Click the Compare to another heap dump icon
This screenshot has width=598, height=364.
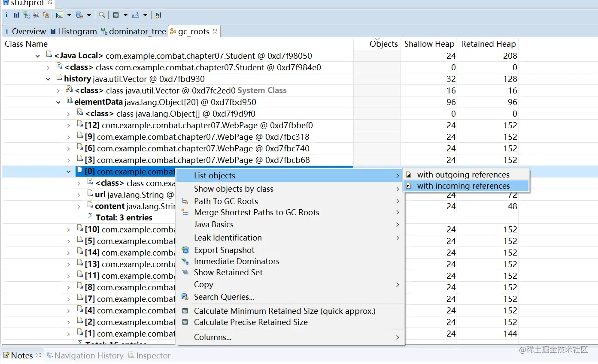click(x=158, y=15)
